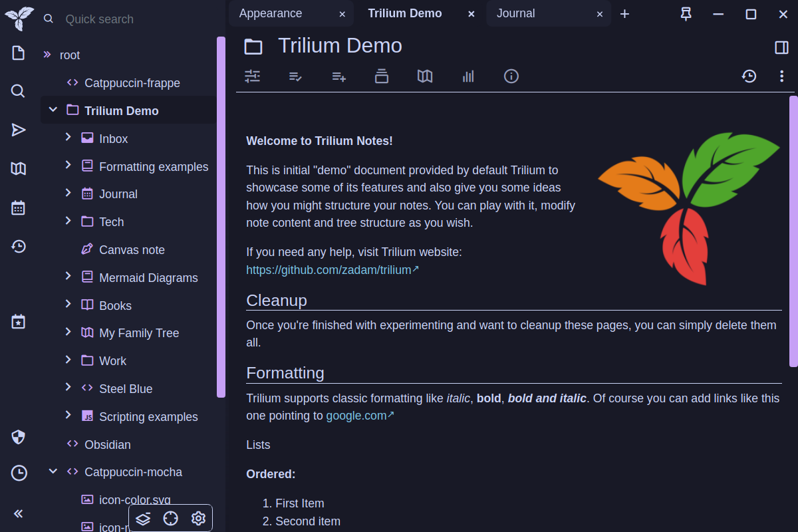Open note paths ribbon icon

tap(382, 76)
